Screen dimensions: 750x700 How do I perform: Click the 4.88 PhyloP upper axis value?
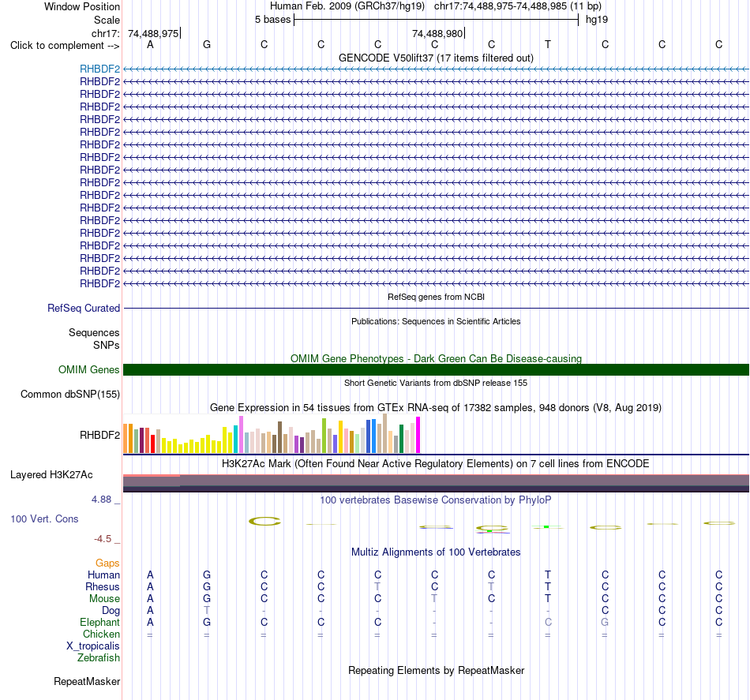coord(101,500)
